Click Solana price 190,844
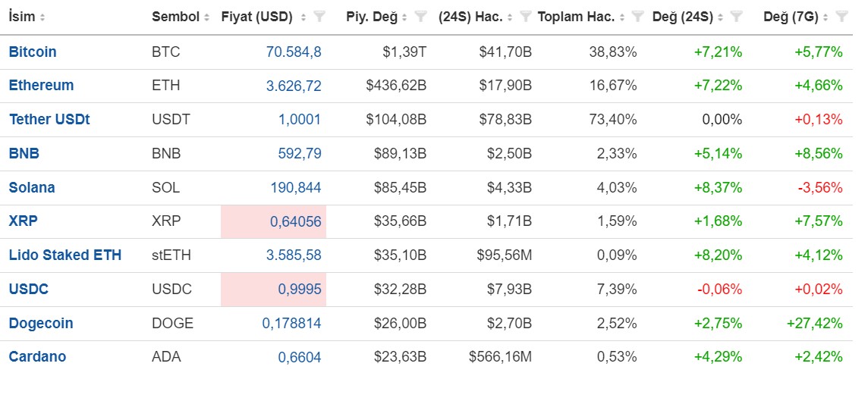The width and height of the screenshot is (868, 401). click(x=296, y=188)
